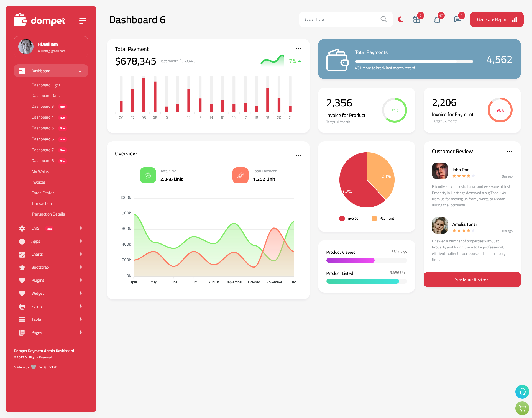532x418 pixels.
Task: Click the dark mode toggle moon icon
Action: click(401, 19)
